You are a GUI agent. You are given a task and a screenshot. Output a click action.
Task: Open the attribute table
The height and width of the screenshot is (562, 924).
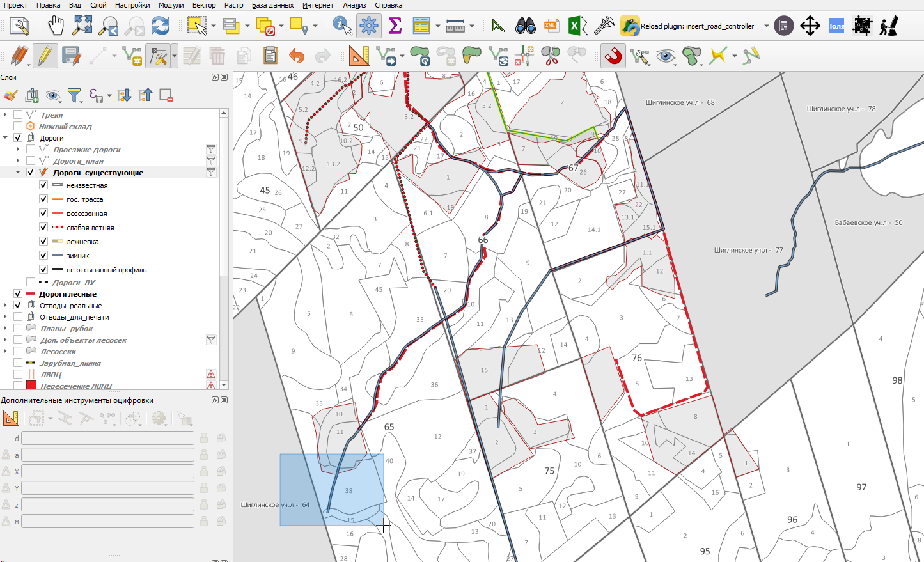click(x=421, y=26)
